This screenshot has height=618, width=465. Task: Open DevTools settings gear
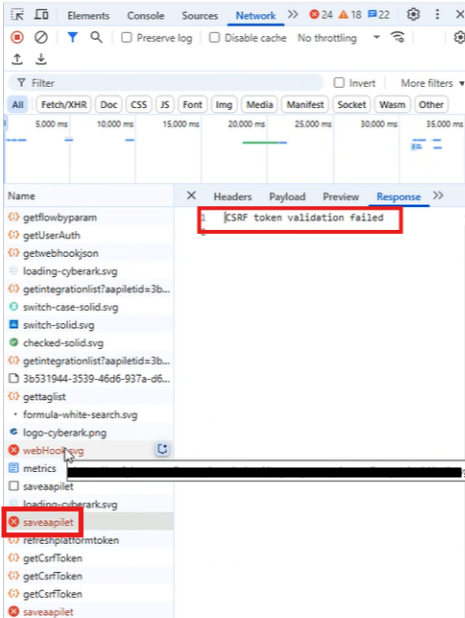413,15
